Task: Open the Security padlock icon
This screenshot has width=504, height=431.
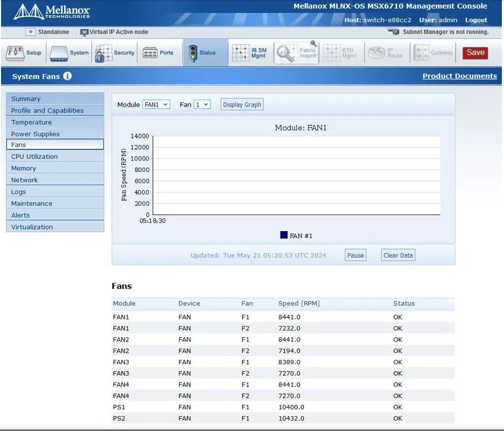Action: point(103,53)
